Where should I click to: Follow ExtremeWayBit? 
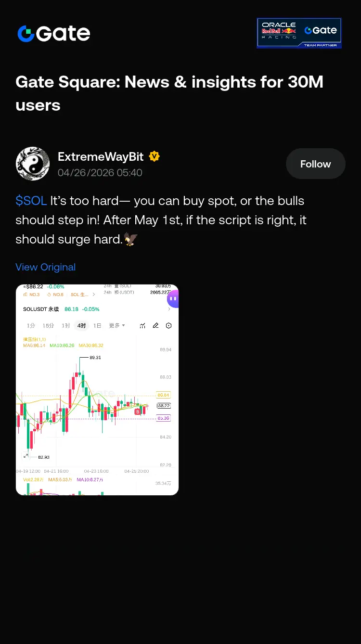coord(315,164)
